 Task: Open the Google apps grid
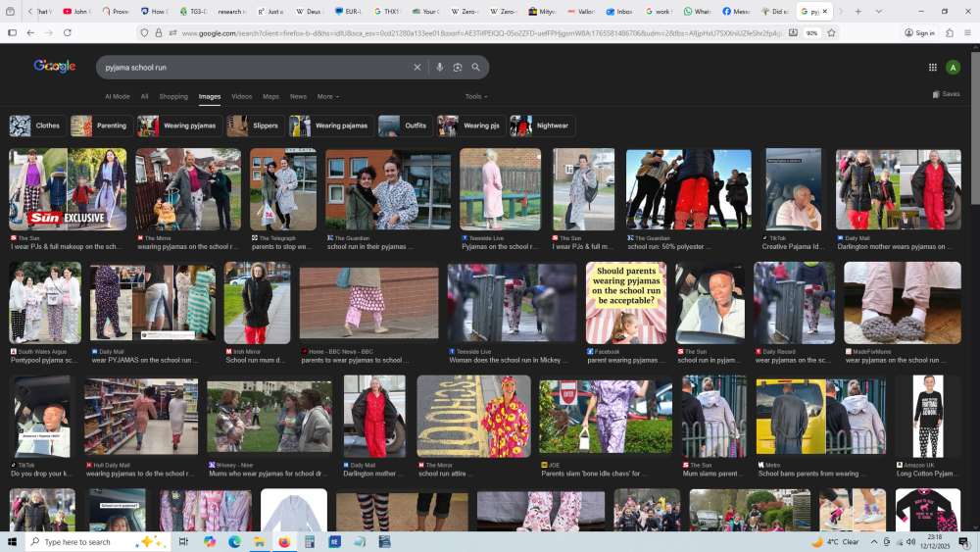(932, 68)
